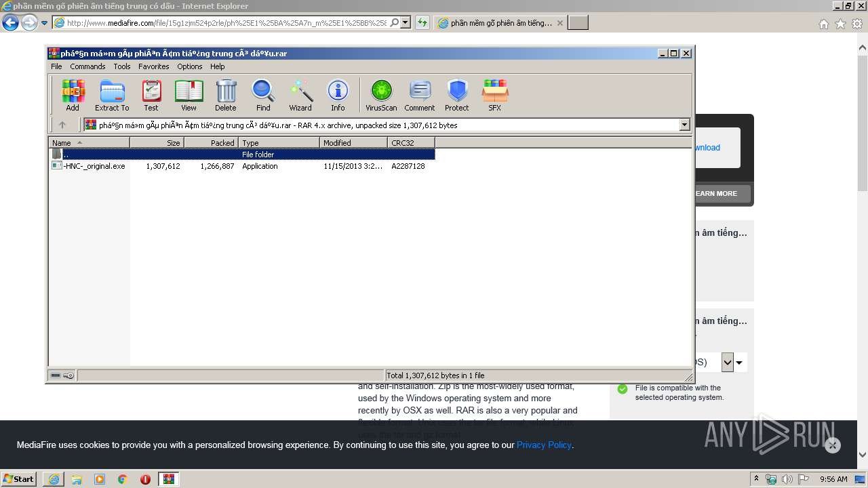Open the File menu in WinRAR
Screen dimensions: 868x488
pos(56,66)
